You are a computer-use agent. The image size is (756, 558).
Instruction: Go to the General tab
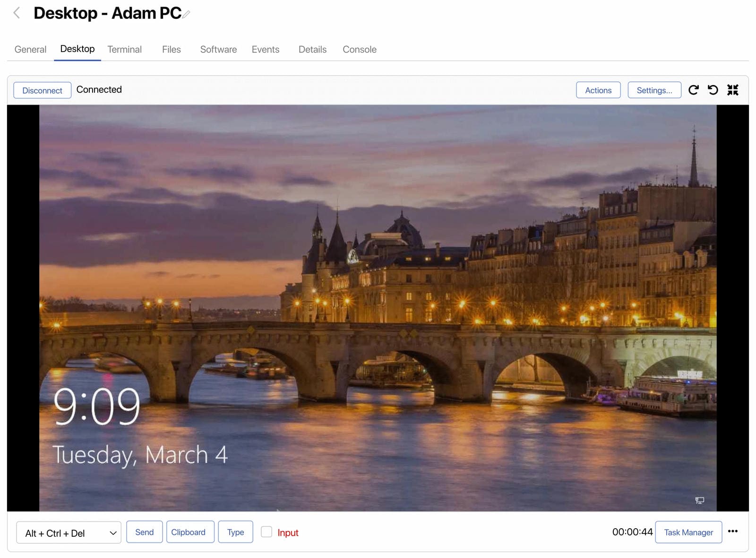[30, 50]
